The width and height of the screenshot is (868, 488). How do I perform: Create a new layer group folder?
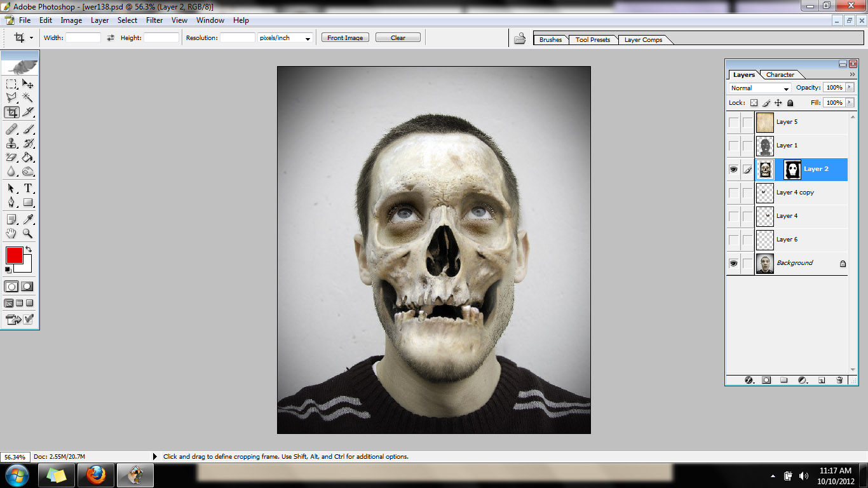pos(783,380)
